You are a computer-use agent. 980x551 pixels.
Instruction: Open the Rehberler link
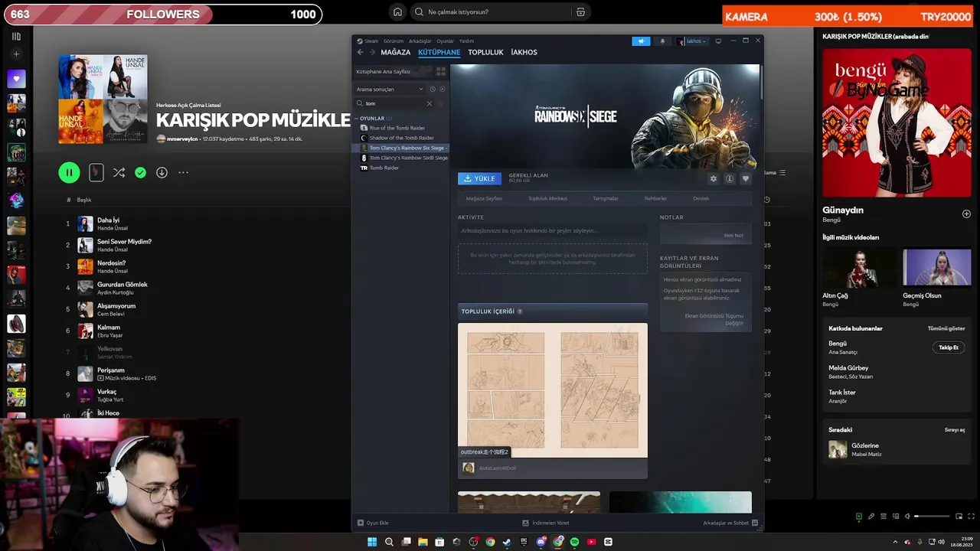pos(655,198)
